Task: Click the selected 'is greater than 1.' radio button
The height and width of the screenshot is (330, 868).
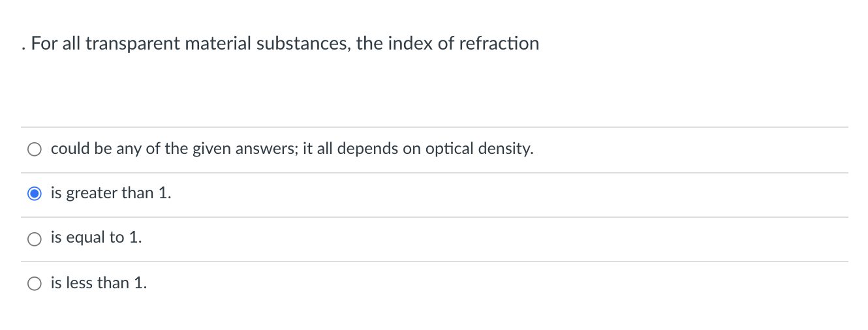Action: coord(35,194)
